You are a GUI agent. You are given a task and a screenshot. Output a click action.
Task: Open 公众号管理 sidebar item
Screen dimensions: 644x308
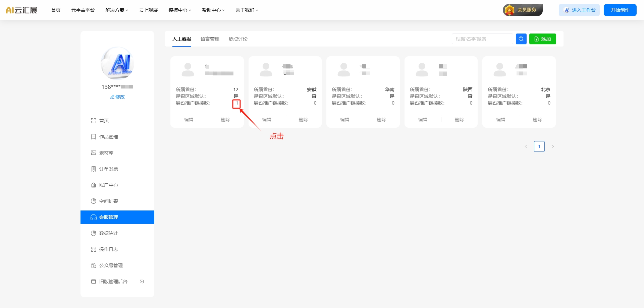[x=111, y=265]
